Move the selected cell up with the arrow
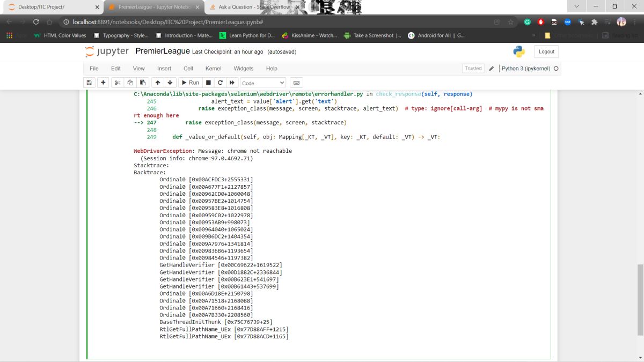The image size is (644, 362). click(x=157, y=83)
